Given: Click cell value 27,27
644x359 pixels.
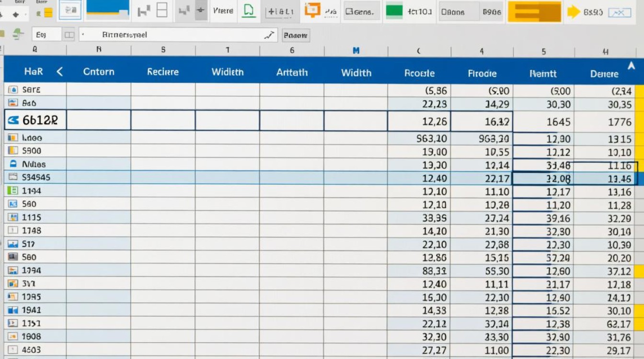Looking at the screenshot, I should [435, 350].
